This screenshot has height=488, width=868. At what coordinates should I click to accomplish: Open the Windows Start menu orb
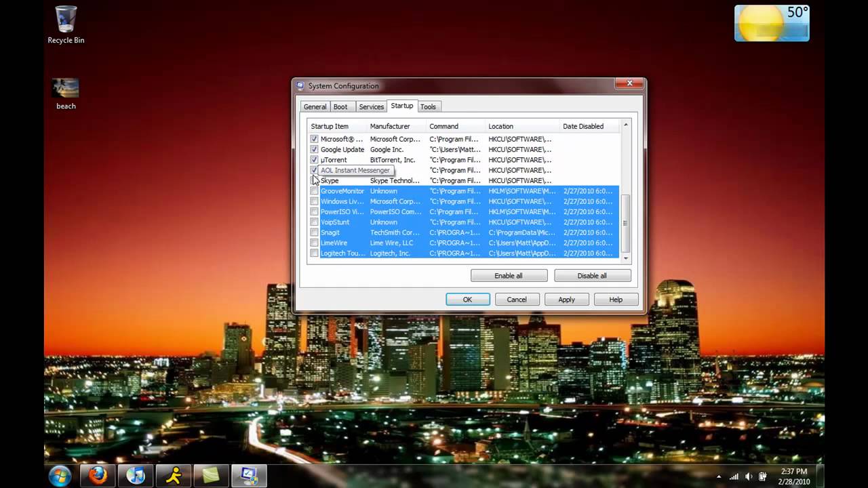click(x=60, y=475)
